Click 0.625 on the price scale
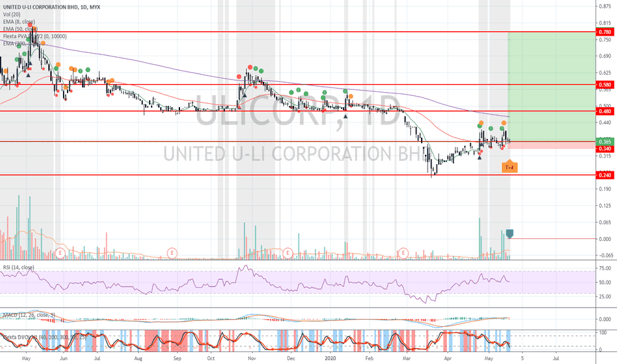Image resolution: width=617 pixels, height=364 pixels. coord(605,73)
